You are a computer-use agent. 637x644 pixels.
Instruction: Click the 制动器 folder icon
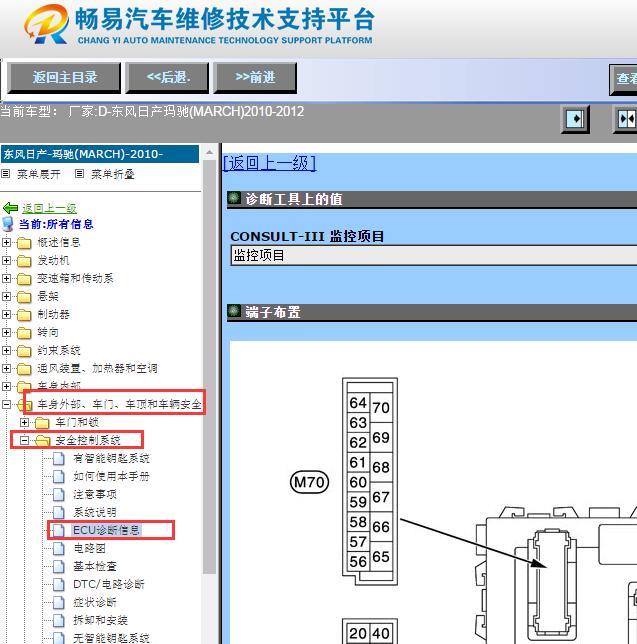click(24, 315)
